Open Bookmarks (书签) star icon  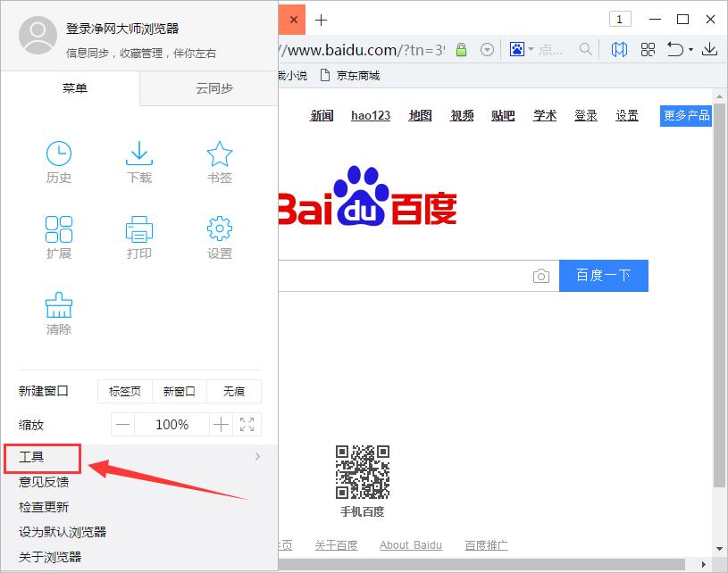coord(220,162)
